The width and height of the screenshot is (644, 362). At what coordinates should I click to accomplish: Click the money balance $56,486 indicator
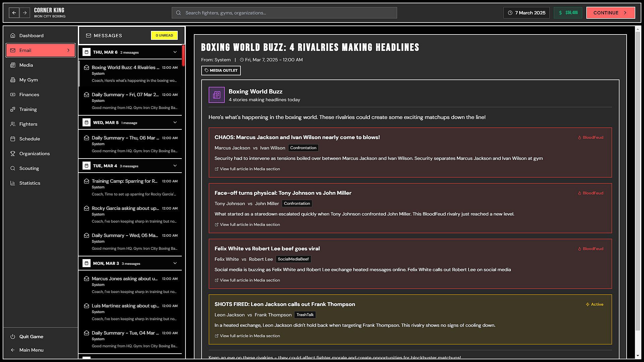tap(568, 13)
